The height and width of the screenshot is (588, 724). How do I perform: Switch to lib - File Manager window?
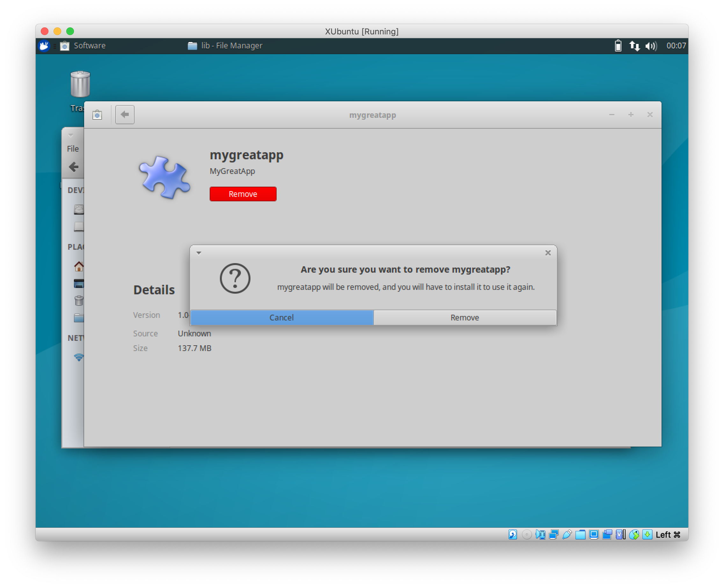[x=225, y=45]
